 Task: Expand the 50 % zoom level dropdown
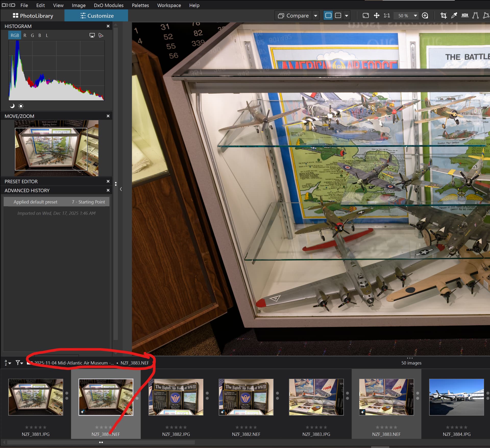(x=415, y=16)
